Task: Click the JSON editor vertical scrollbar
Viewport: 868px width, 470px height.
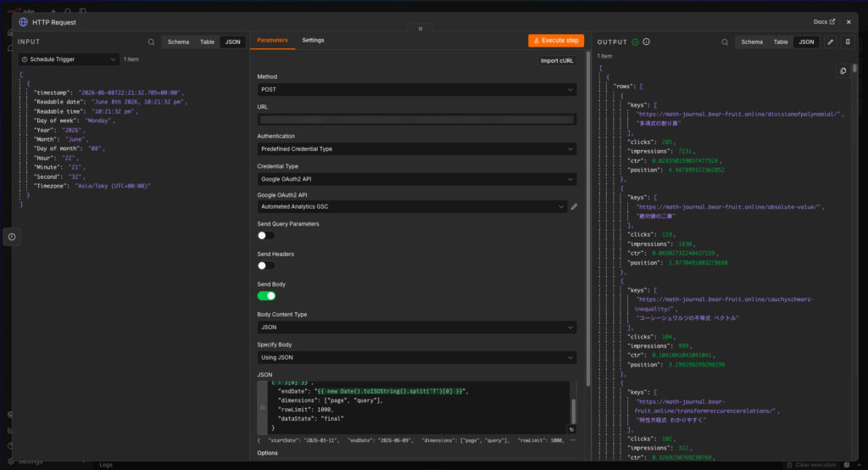Action: point(573,411)
